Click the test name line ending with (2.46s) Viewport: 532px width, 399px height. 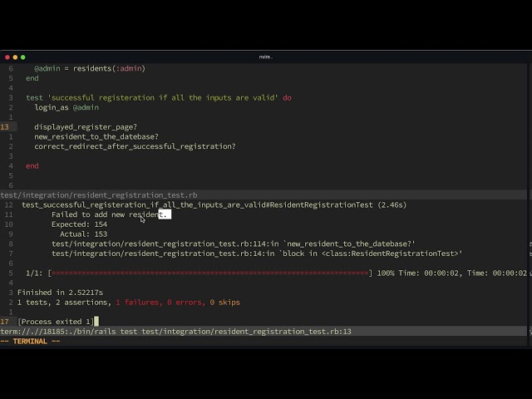214,205
